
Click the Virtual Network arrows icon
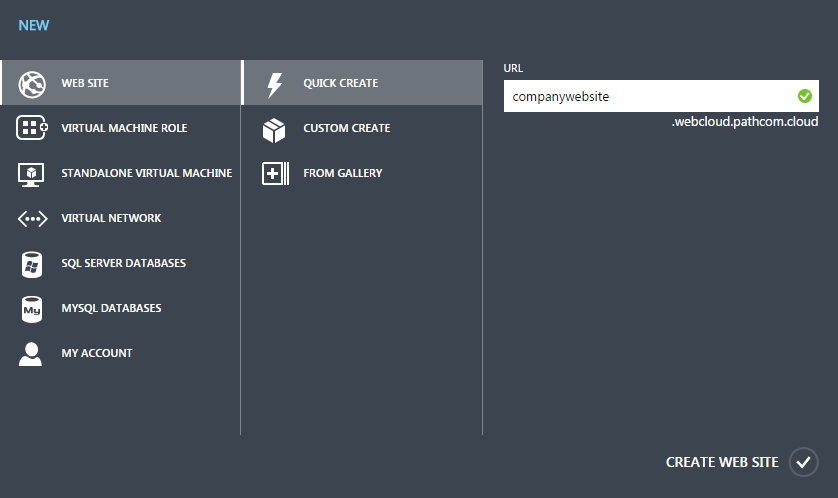[33, 219]
